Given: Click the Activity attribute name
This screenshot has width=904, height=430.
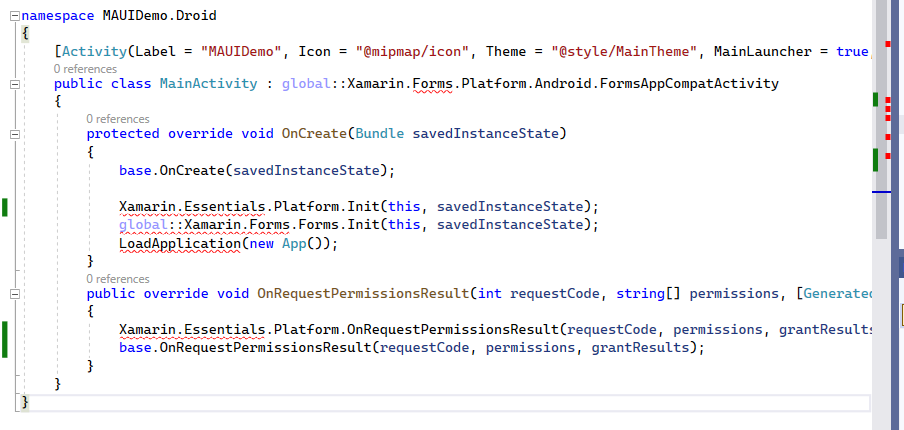Looking at the screenshot, I should pyautogui.click(x=95, y=51).
